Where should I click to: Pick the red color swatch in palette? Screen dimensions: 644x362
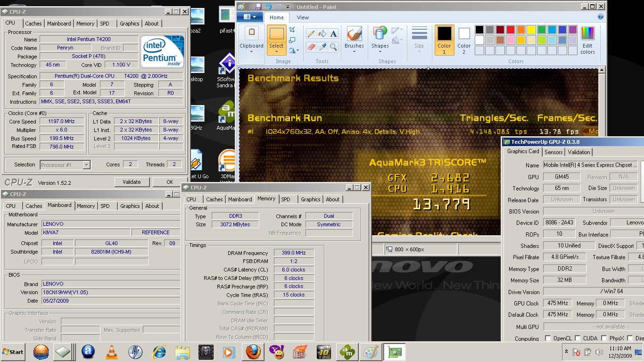click(510, 30)
